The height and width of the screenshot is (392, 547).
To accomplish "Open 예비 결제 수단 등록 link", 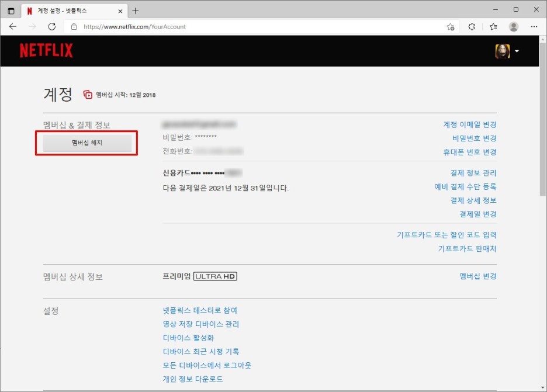I will 465,186.
